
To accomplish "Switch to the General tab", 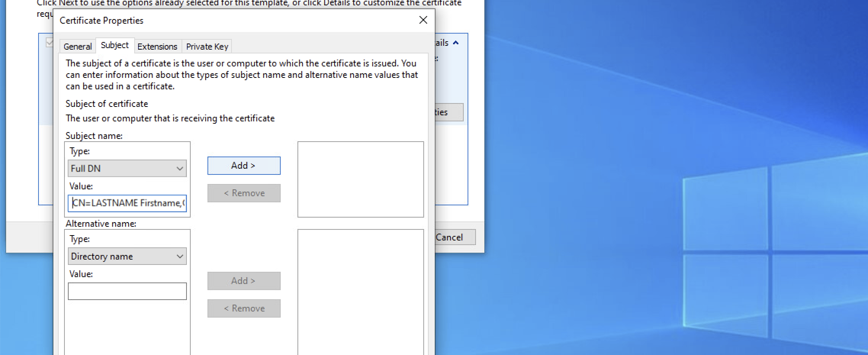I will tap(77, 46).
